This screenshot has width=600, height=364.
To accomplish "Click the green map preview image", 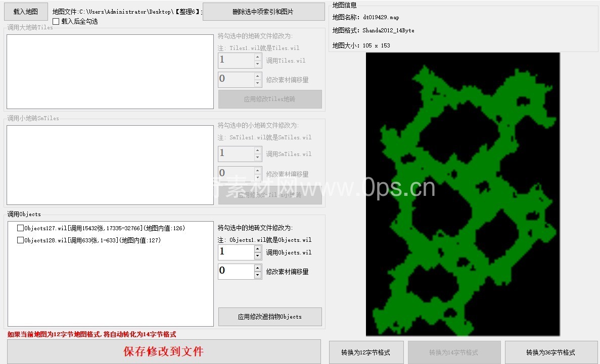I will point(463,194).
